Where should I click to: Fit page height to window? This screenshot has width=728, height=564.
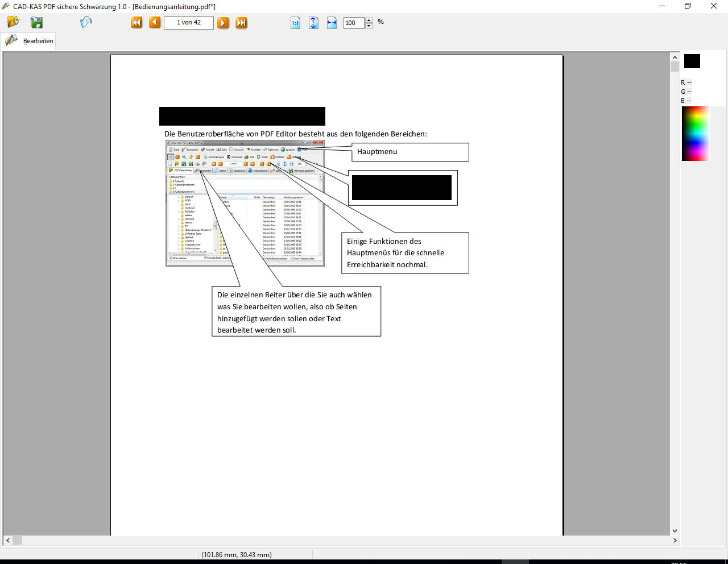(313, 23)
